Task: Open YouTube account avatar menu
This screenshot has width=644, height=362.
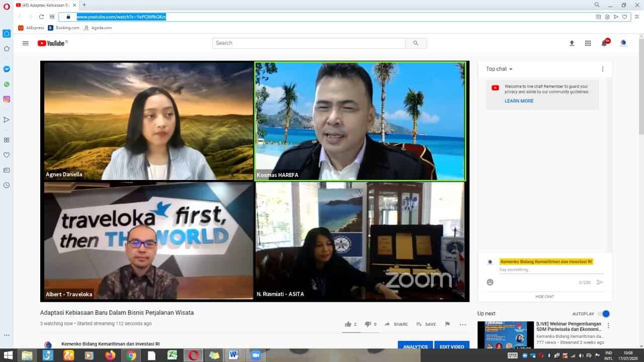Action: click(623, 43)
